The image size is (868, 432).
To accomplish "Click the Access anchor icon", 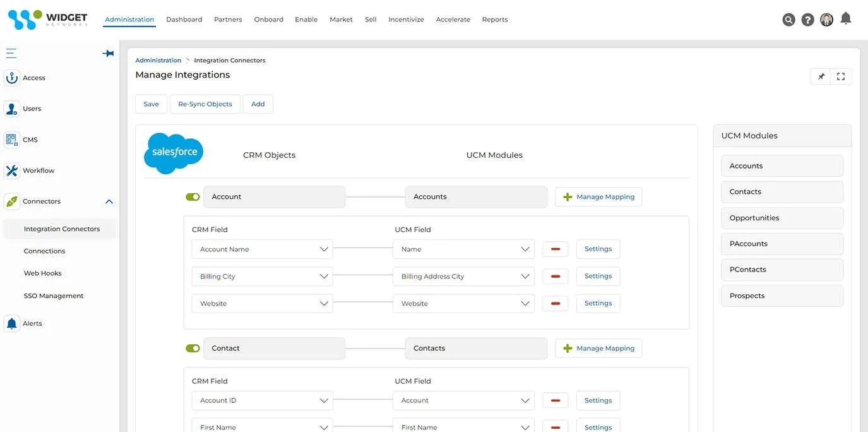I will 11,78.
